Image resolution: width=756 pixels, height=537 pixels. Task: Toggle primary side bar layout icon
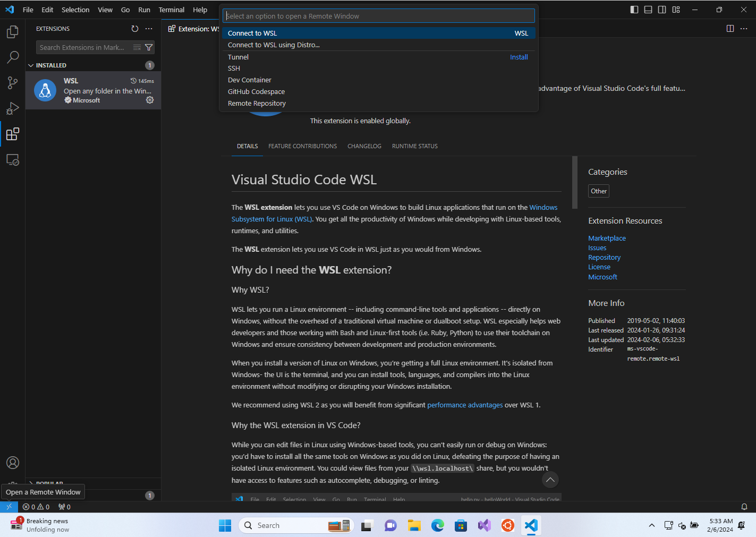634,10
